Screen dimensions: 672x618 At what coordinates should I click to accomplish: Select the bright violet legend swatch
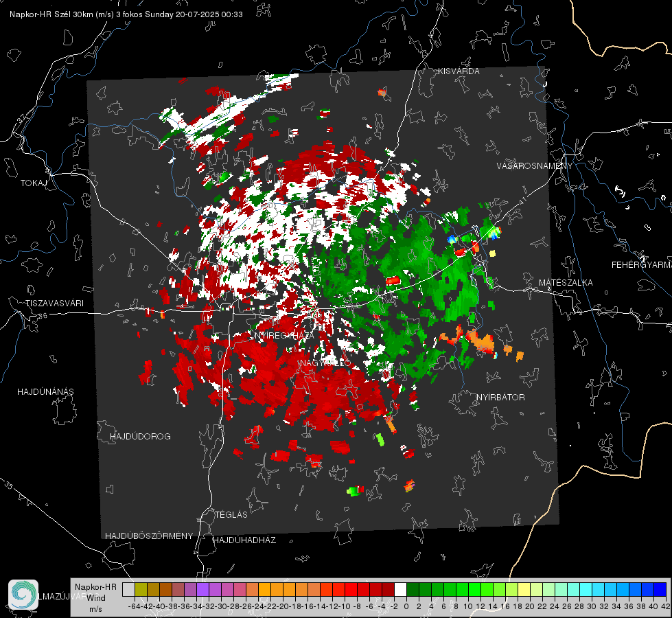point(202,589)
